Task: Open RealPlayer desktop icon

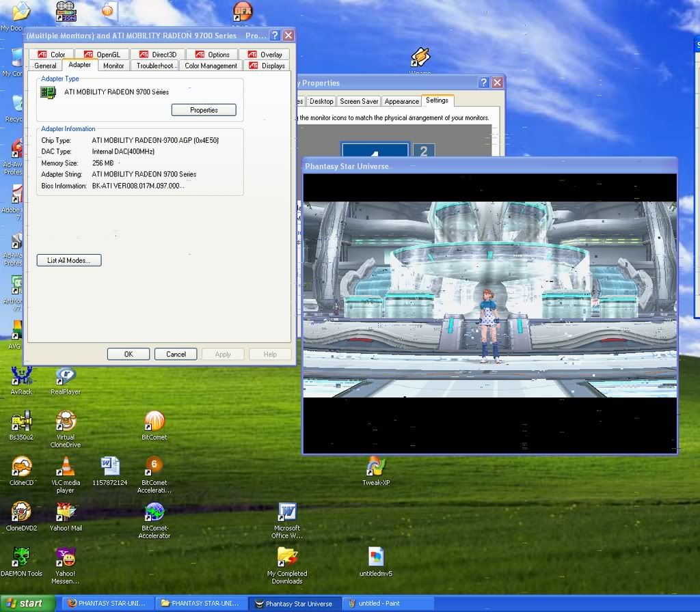Action: point(66,381)
